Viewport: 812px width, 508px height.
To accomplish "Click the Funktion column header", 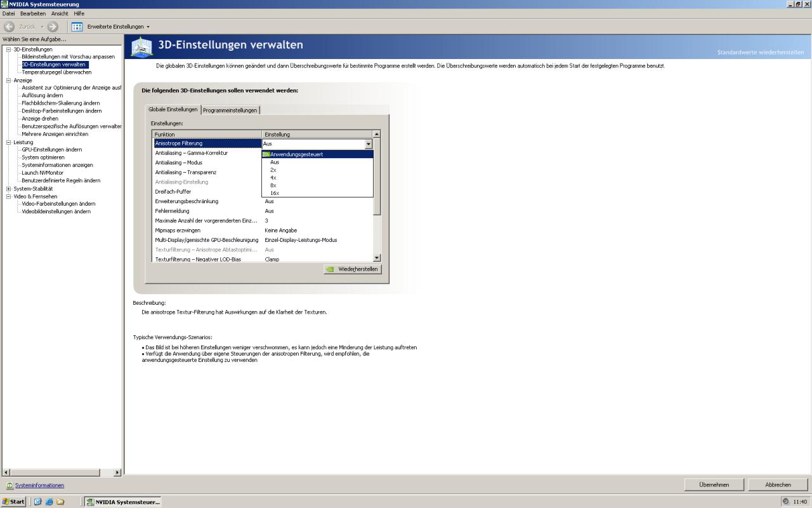I will click(207, 135).
